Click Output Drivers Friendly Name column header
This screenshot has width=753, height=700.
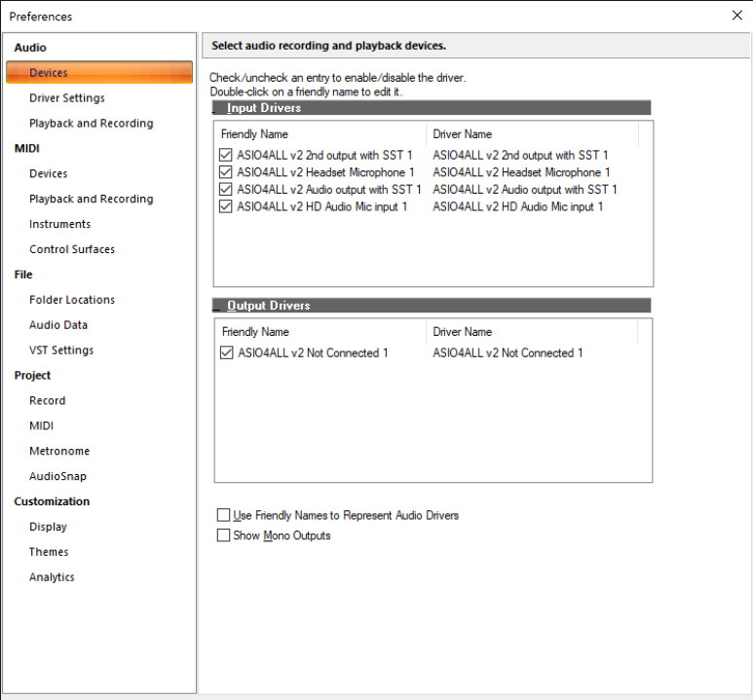(x=320, y=332)
